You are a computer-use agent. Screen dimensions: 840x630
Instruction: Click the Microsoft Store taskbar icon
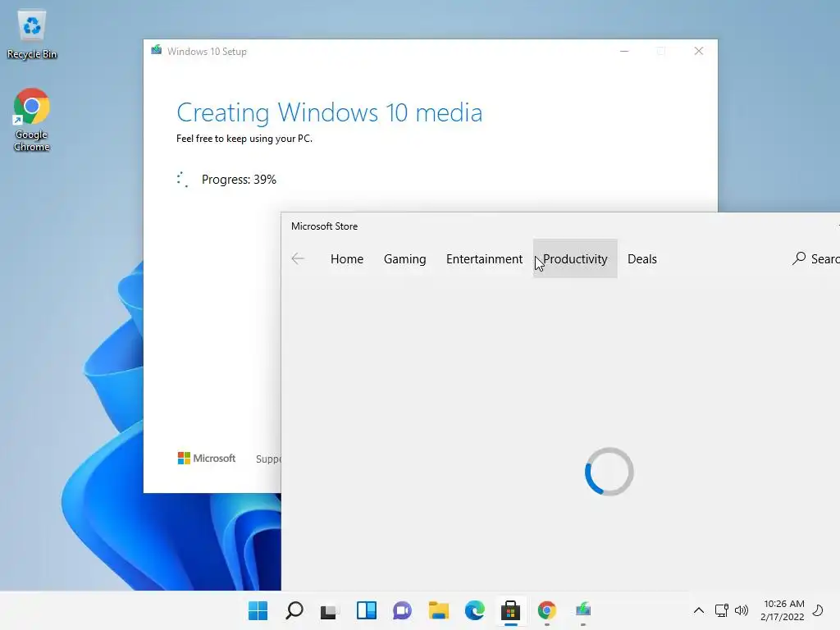[x=510, y=610]
